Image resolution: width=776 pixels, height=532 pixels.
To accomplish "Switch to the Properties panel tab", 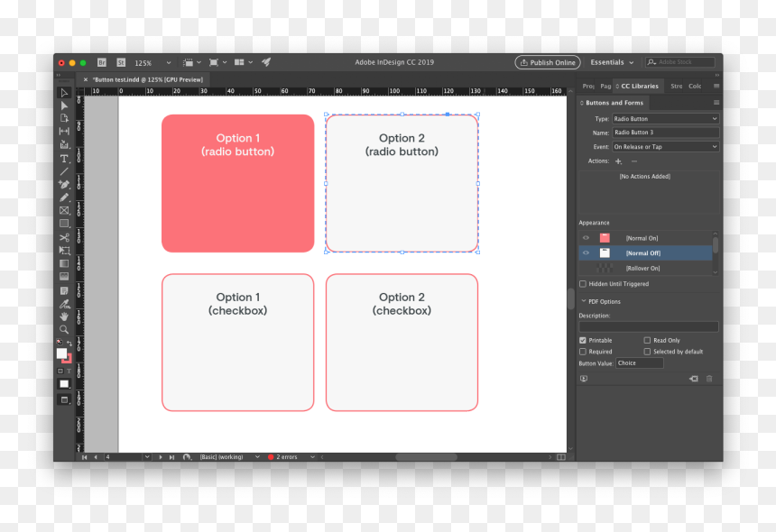I will coord(587,86).
